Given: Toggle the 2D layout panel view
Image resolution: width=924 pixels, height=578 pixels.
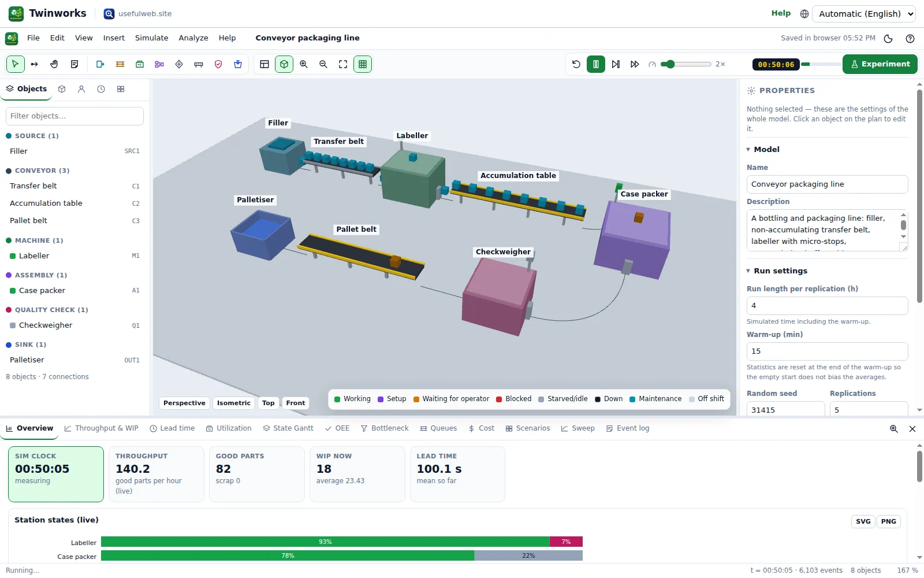Looking at the screenshot, I should 264,64.
